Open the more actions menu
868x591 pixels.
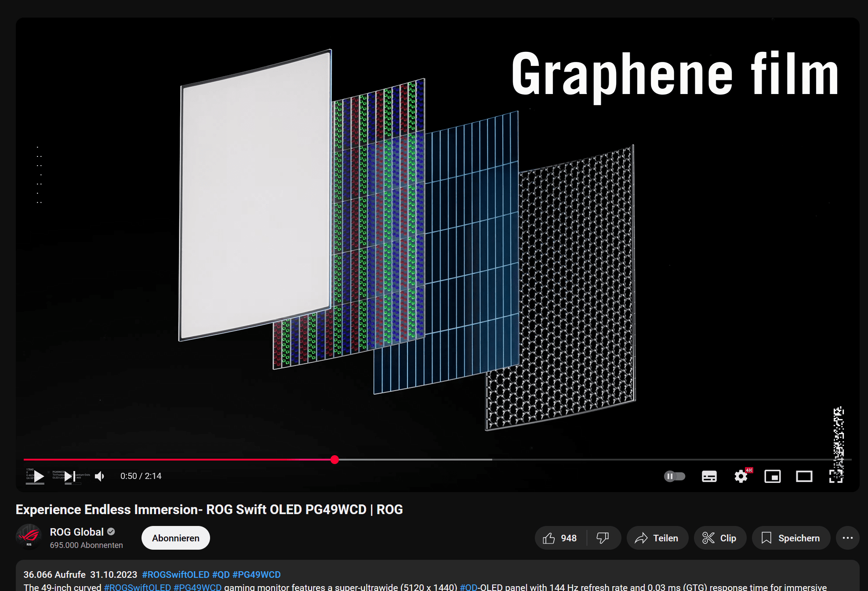pos(848,538)
